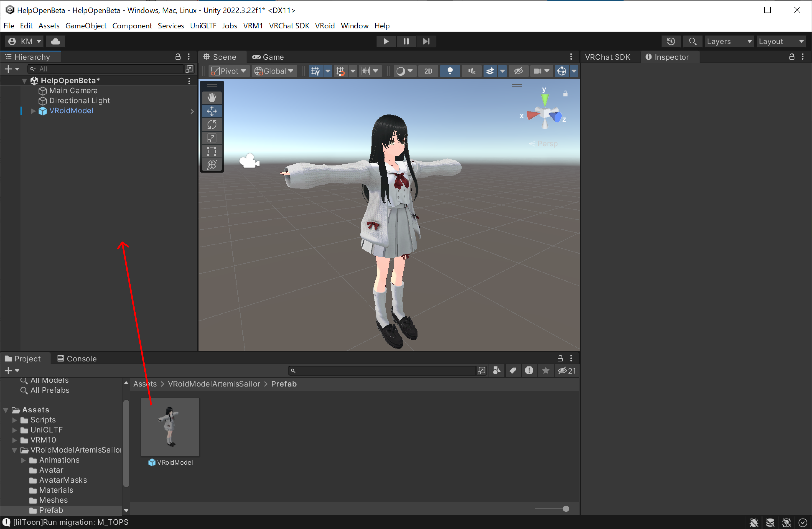Open the global search magnifier
Screen dimensions: 812x529
pyautogui.click(x=692, y=41)
